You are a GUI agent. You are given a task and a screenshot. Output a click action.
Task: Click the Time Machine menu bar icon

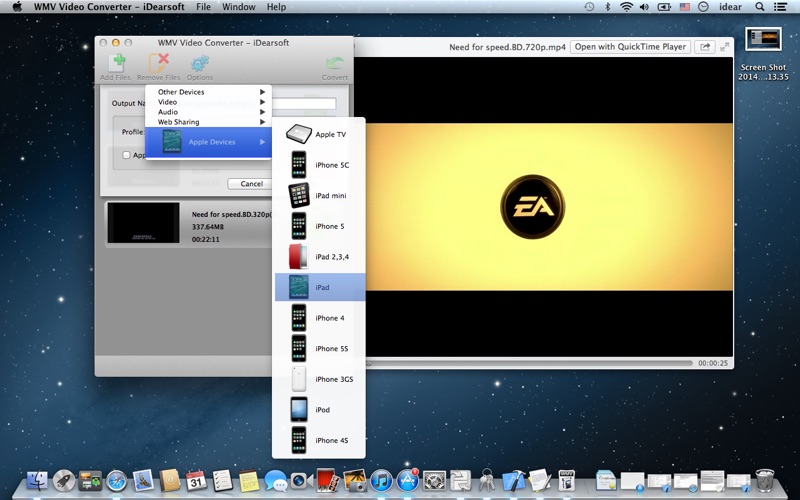589,7
